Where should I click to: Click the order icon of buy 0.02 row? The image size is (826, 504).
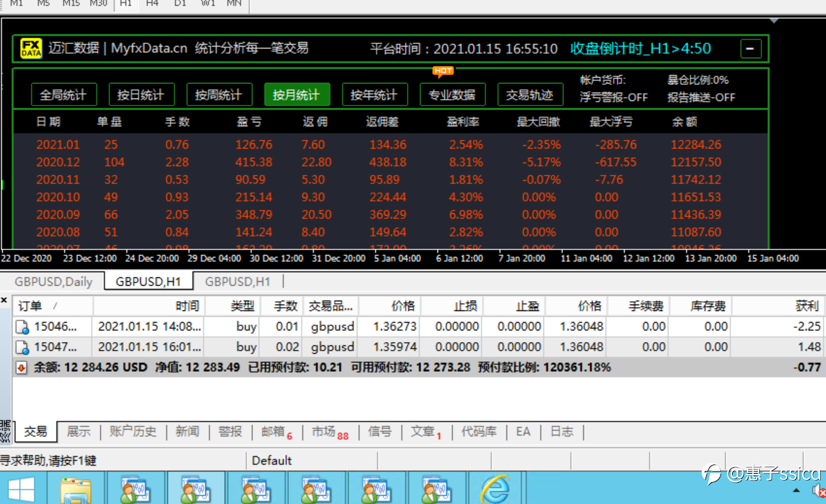click(x=22, y=347)
